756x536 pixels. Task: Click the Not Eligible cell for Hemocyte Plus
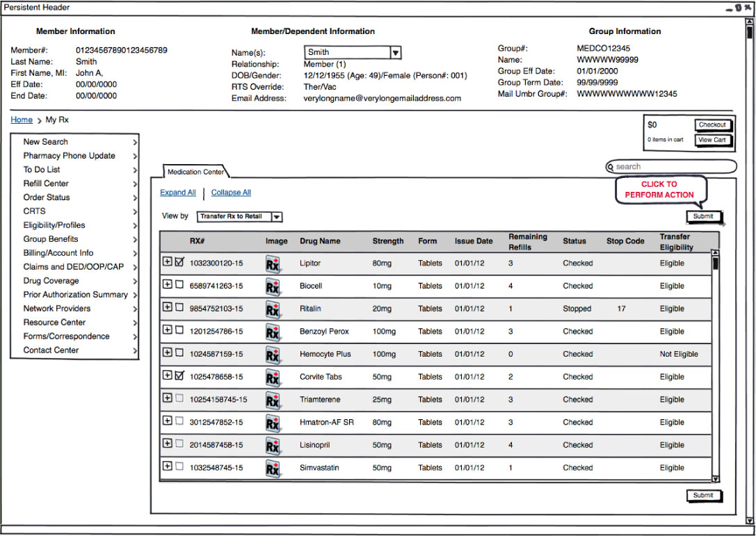[x=679, y=355]
